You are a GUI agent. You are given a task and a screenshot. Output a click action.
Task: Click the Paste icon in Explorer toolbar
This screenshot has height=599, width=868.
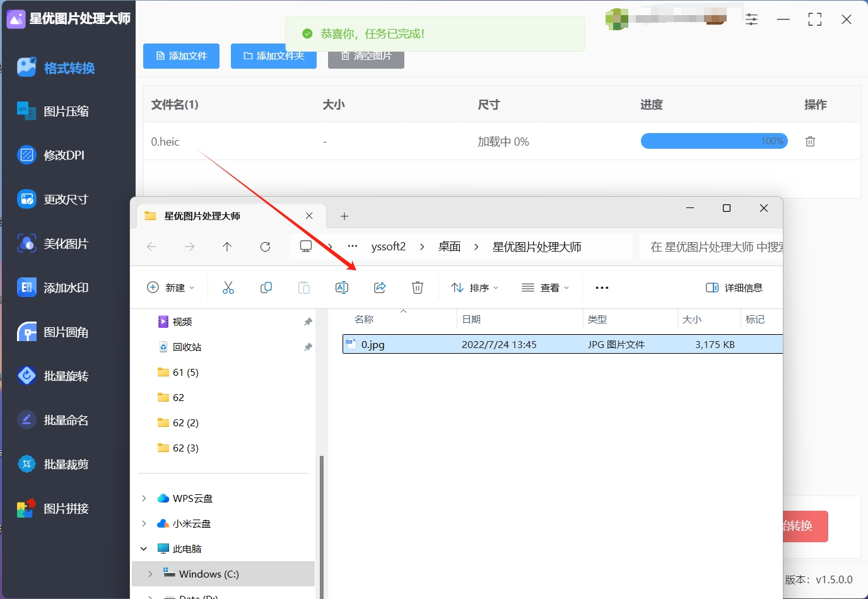tap(304, 288)
